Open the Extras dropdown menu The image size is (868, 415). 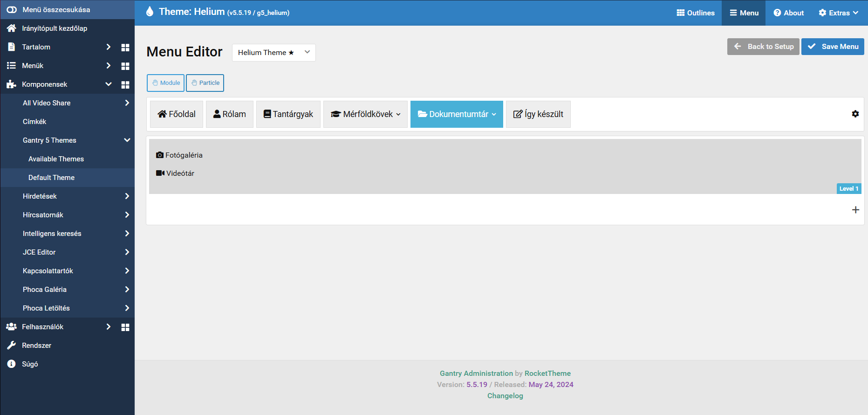(838, 13)
